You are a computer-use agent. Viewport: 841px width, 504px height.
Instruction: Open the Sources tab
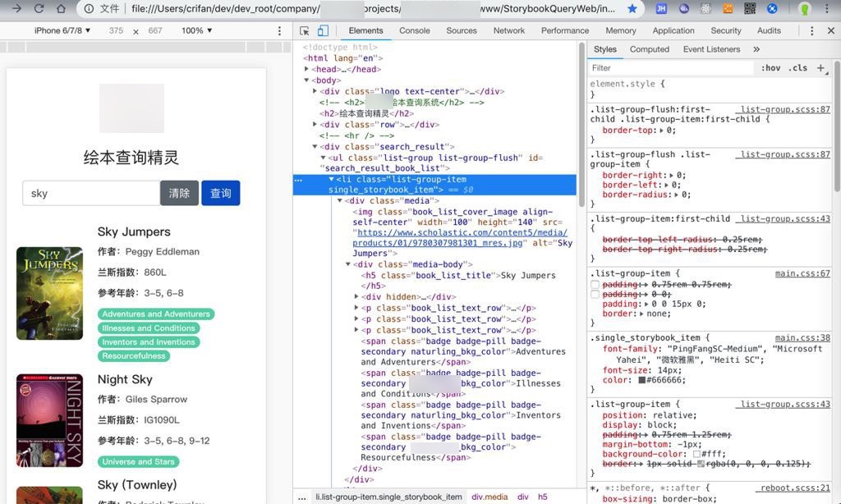coord(462,30)
